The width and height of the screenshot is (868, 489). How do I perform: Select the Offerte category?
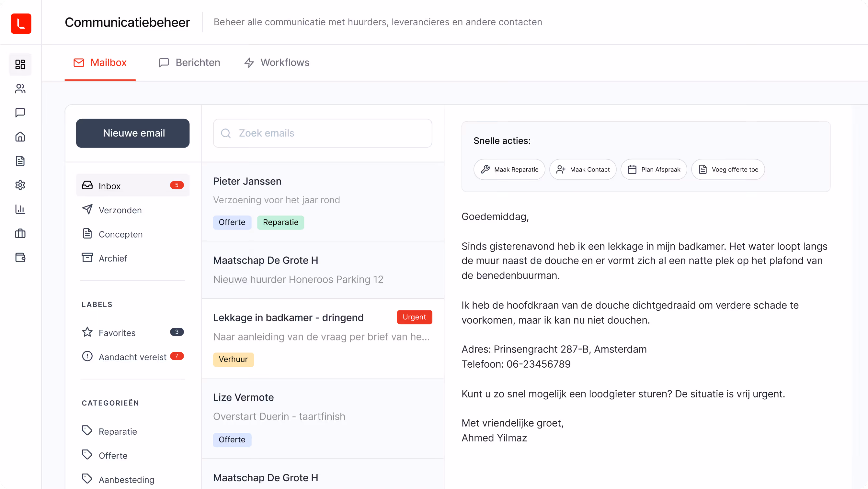pyautogui.click(x=133, y=455)
